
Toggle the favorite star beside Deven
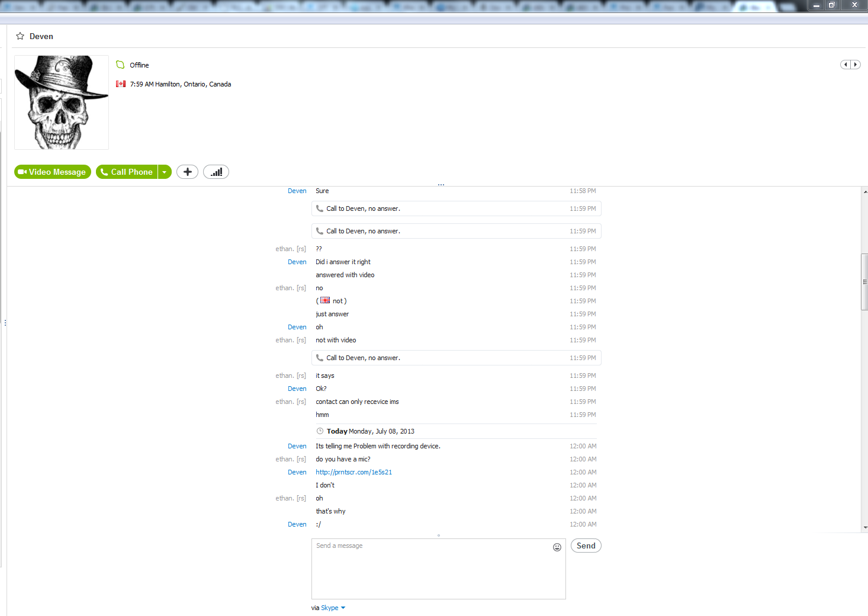(x=20, y=36)
